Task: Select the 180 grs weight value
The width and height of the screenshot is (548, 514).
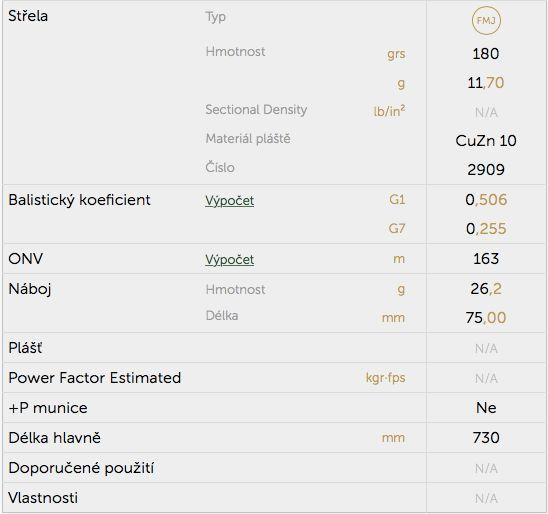Action: tap(486, 54)
